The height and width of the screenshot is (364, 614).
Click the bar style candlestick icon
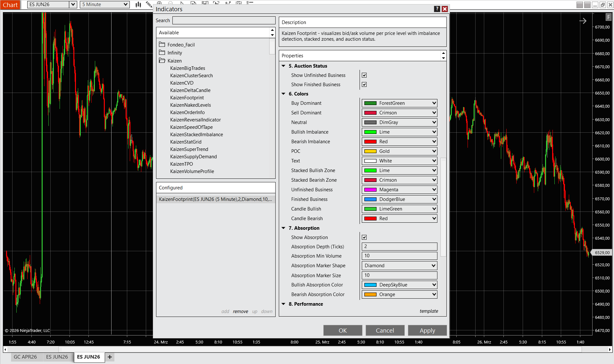(x=138, y=4)
